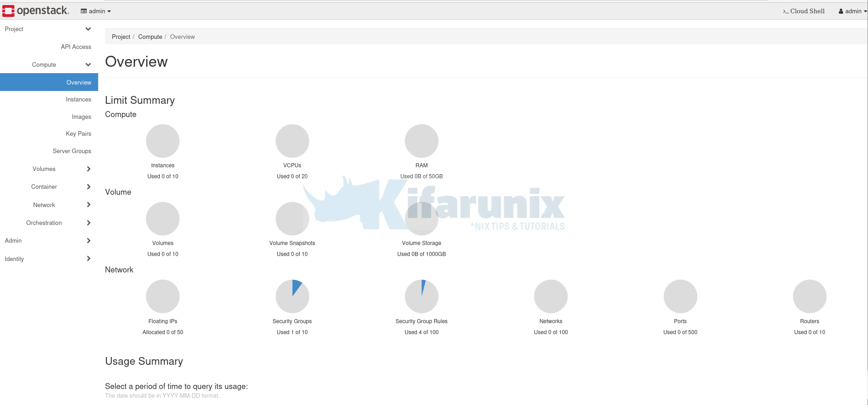Open Server Groups in sidebar
868x405 pixels.
[x=72, y=151]
